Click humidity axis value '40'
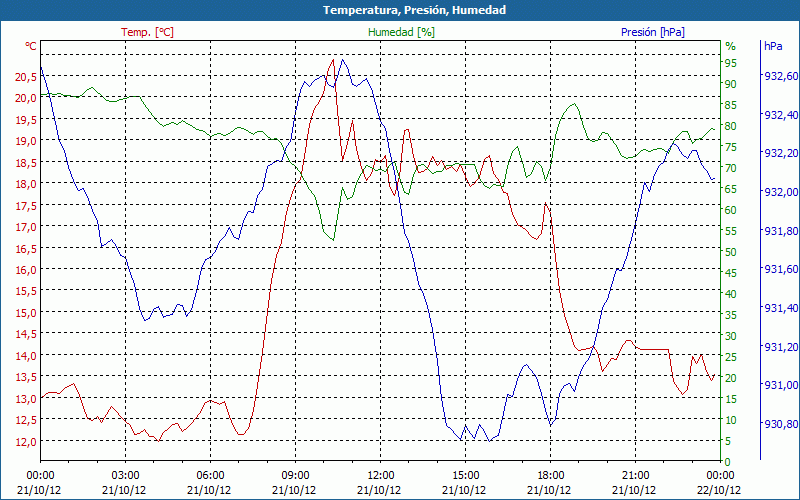 [x=730, y=294]
